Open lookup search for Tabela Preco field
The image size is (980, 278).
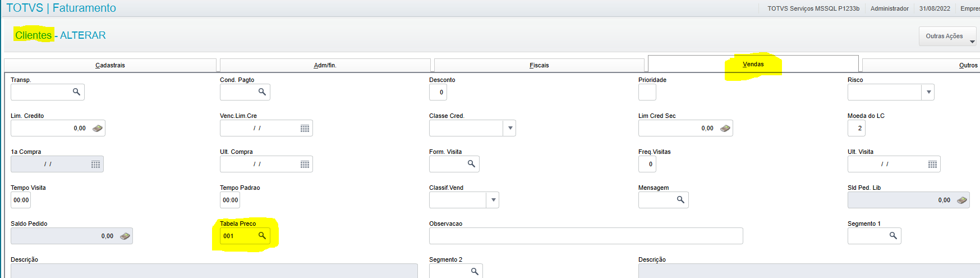(x=262, y=236)
